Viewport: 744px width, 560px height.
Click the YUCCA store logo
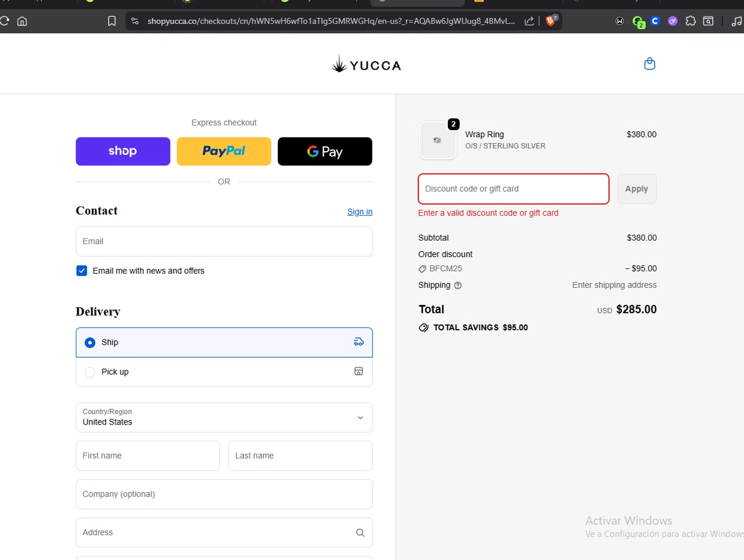(366, 64)
